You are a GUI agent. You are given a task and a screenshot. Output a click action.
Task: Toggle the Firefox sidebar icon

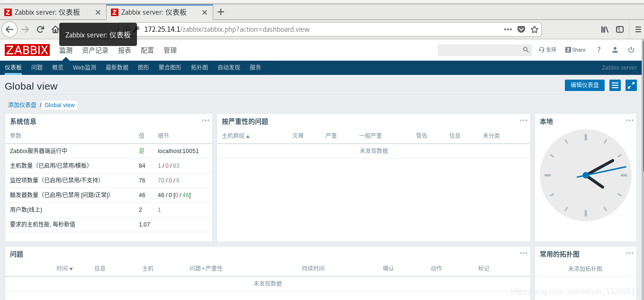pyautogui.click(x=620, y=29)
